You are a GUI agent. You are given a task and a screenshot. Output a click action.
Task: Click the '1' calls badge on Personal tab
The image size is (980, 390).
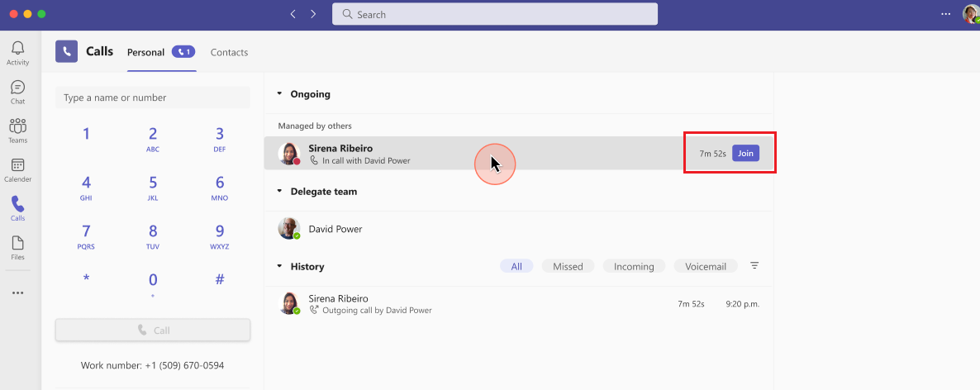183,52
